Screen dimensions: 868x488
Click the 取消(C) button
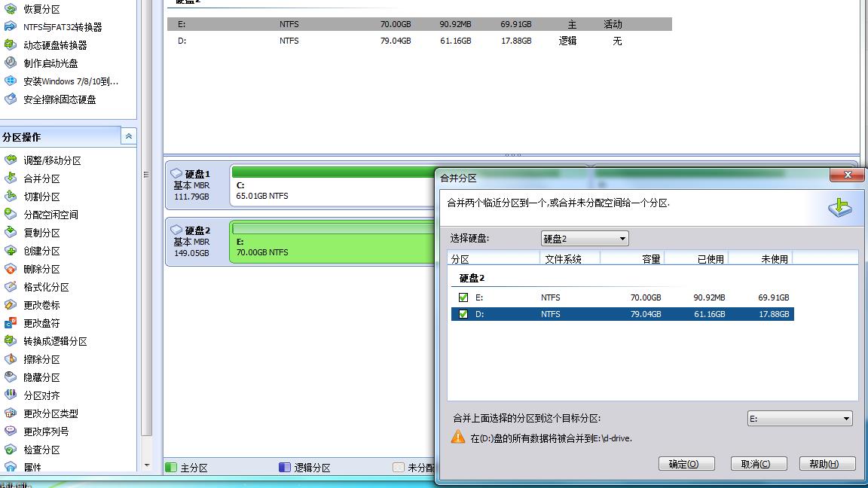click(759, 464)
